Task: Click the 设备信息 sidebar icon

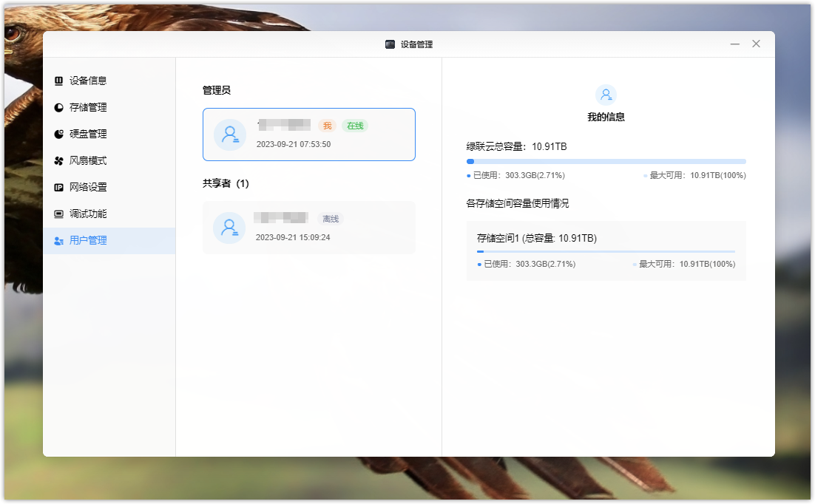Action: click(x=59, y=81)
